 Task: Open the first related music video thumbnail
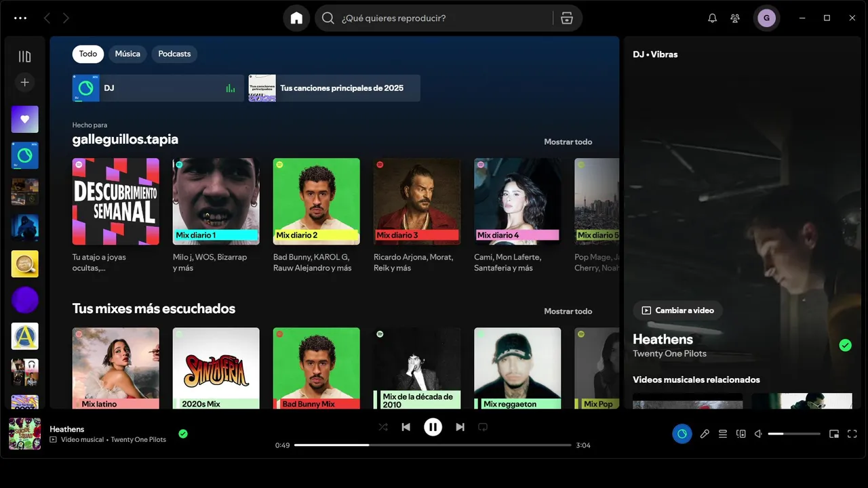pyautogui.click(x=688, y=401)
